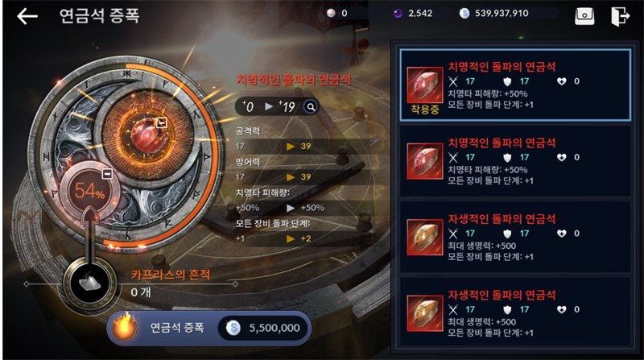
Task: Click the red alchemy stone in center dial
Action: click(146, 135)
